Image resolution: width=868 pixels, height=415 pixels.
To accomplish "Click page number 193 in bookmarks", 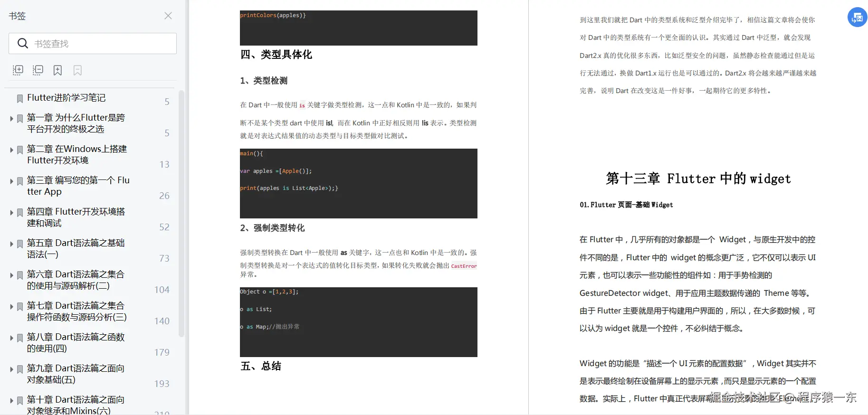I will (x=162, y=384).
